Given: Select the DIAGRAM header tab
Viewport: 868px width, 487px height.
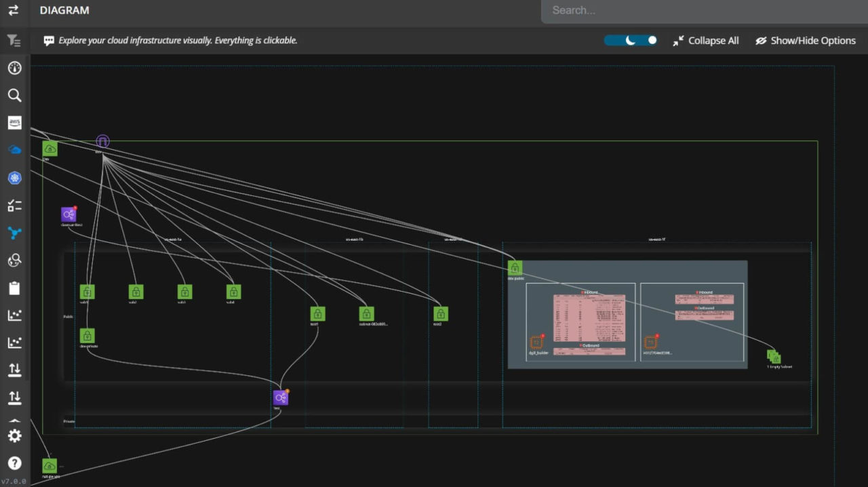Looking at the screenshot, I should pyautogui.click(x=64, y=10).
